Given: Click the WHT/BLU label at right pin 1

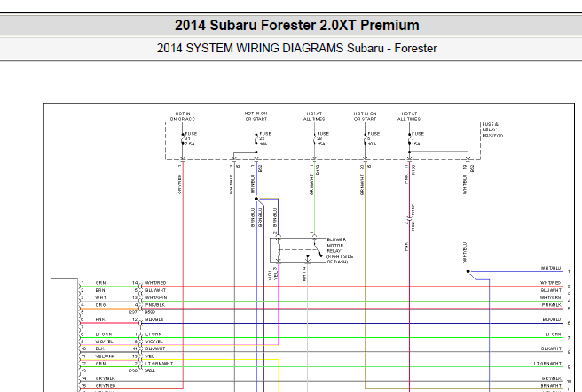Looking at the screenshot, I should pos(550,267).
